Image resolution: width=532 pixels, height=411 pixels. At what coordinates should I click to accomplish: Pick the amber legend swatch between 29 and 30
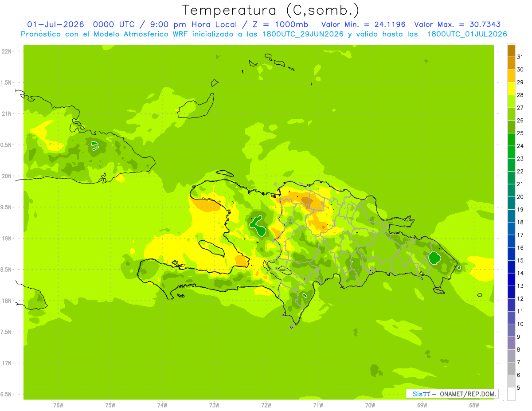click(511, 76)
